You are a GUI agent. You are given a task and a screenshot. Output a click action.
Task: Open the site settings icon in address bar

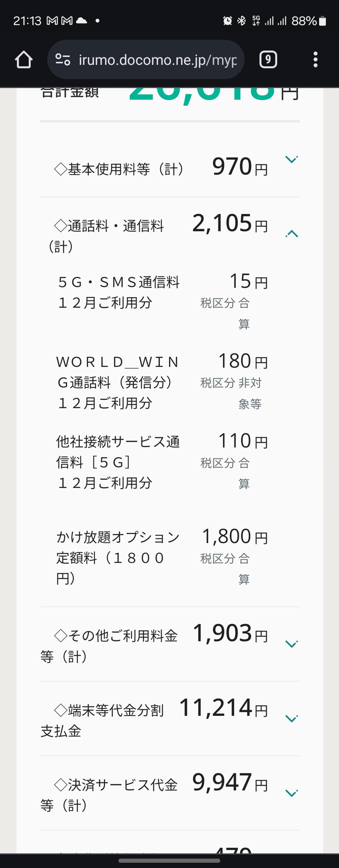[x=63, y=60]
